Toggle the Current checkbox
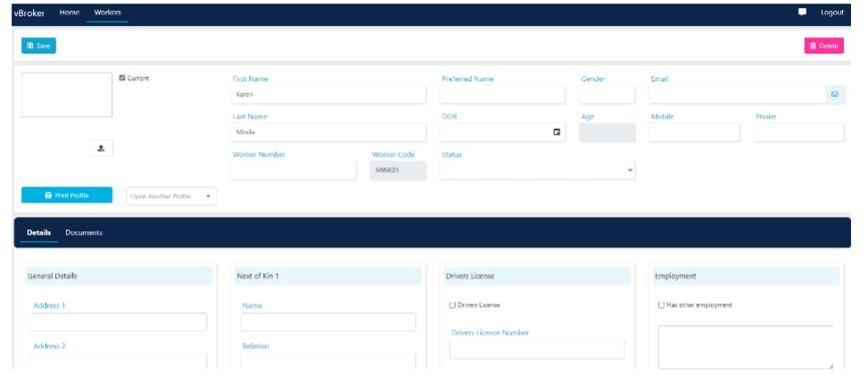The image size is (868, 391). pyautogui.click(x=122, y=78)
